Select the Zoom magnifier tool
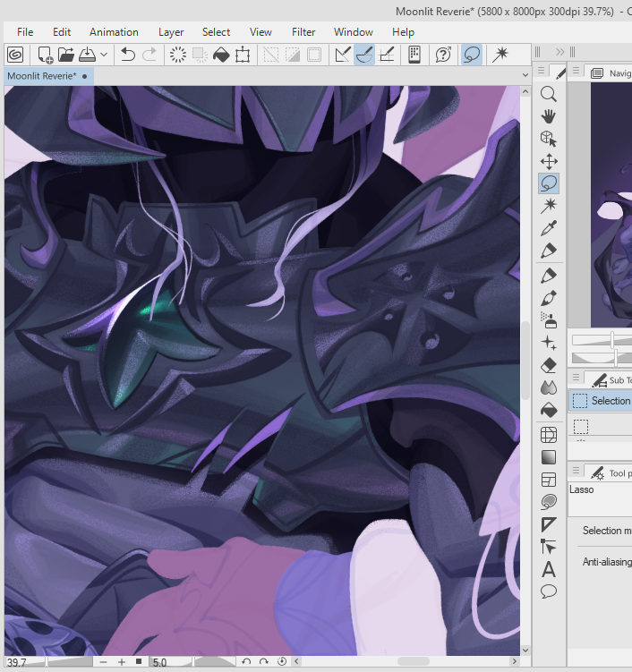 [x=549, y=94]
